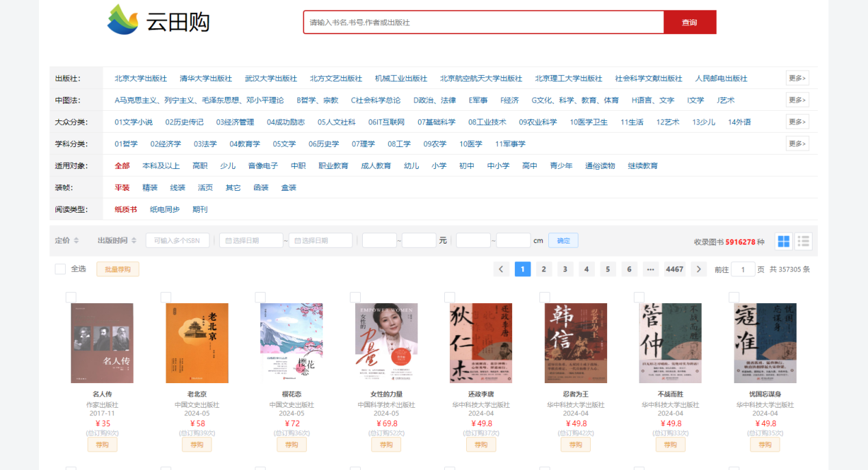Switch to list view layout icon
Image resolution: width=868 pixels, height=470 pixels.
(804, 241)
